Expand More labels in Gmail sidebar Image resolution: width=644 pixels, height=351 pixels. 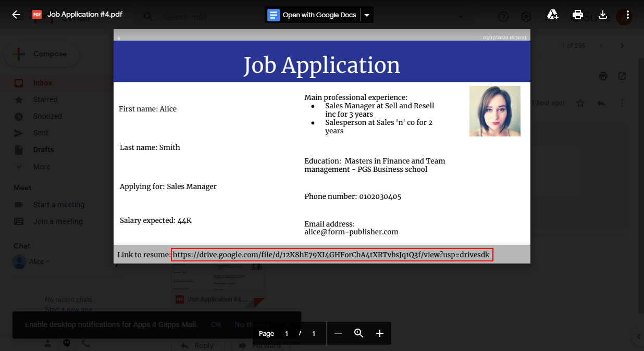tap(42, 167)
